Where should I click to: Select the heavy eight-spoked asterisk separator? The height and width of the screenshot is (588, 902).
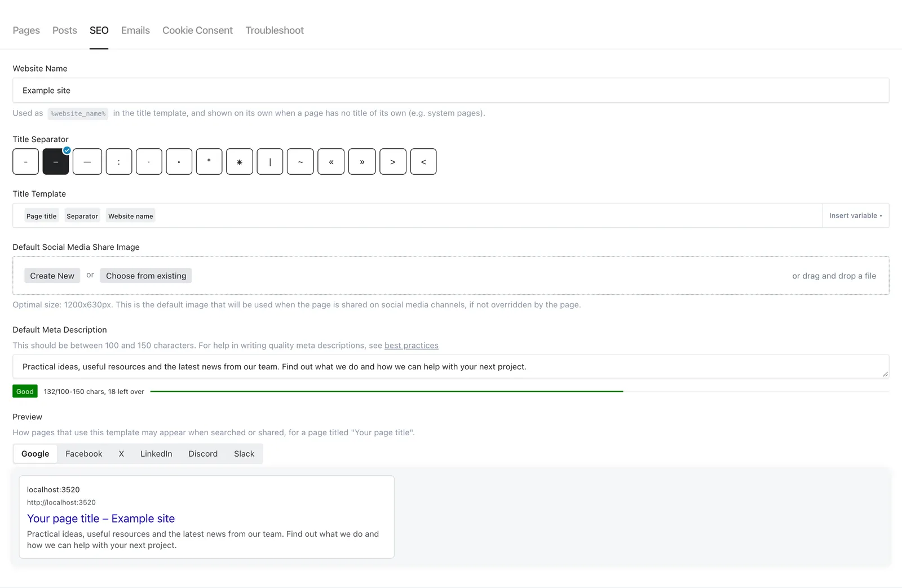(240, 162)
